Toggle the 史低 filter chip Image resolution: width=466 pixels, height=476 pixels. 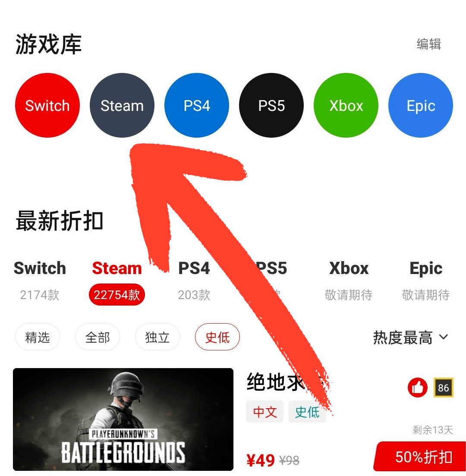(217, 337)
